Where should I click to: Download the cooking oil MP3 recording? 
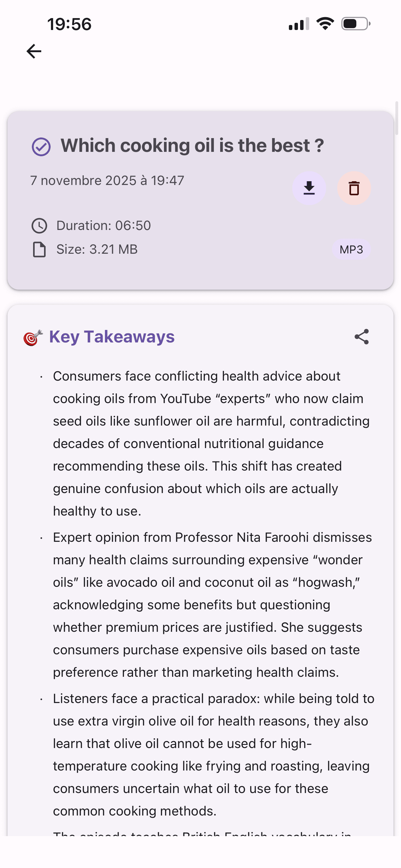[309, 188]
